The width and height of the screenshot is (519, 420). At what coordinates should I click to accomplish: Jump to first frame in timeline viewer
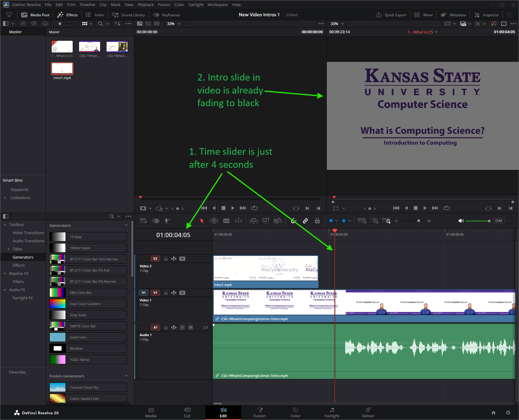pyautogui.click(x=396, y=208)
